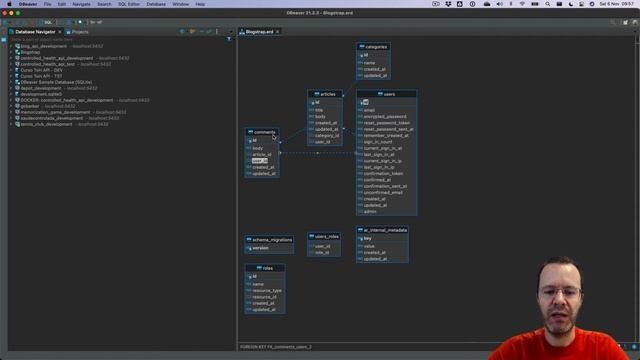The width and height of the screenshot is (640, 360).
Task: Click version column in schema_migrations table
Action: click(x=260, y=248)
